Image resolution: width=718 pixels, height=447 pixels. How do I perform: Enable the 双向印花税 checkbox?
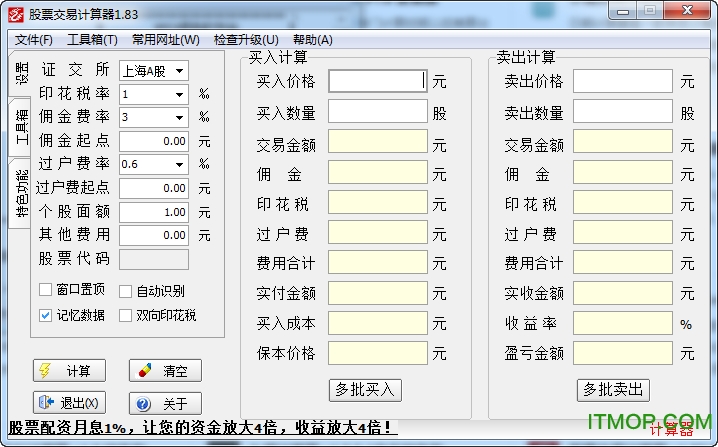coord(126,315)
